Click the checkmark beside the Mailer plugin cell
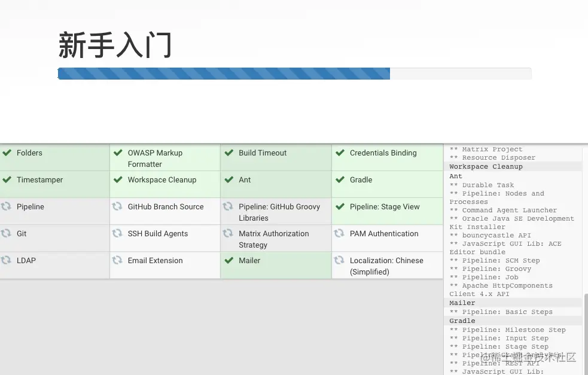Image resolution: width=588 pixels, height=375 pixels. 229,260
